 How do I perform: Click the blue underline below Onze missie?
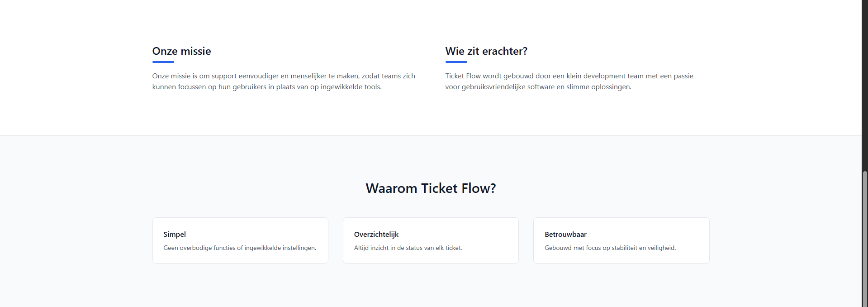[x=163, y=62]
